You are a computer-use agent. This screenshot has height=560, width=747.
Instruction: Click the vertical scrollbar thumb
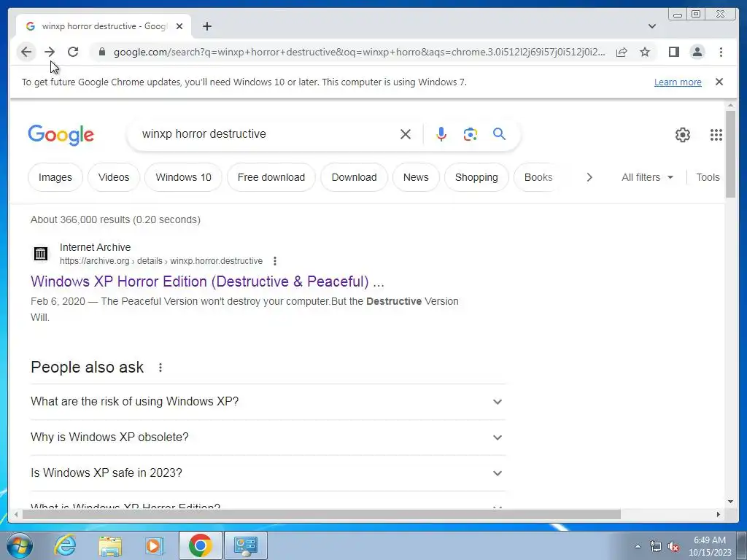731,153
